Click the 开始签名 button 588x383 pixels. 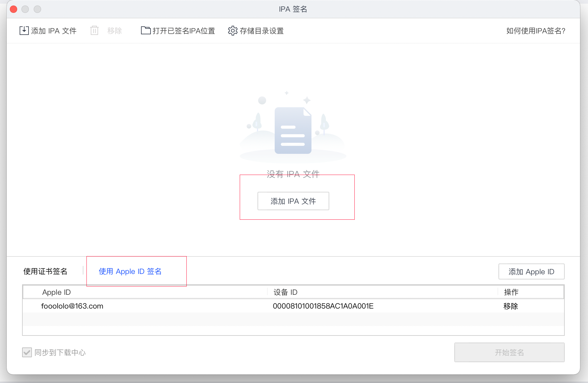coord(509,352)
